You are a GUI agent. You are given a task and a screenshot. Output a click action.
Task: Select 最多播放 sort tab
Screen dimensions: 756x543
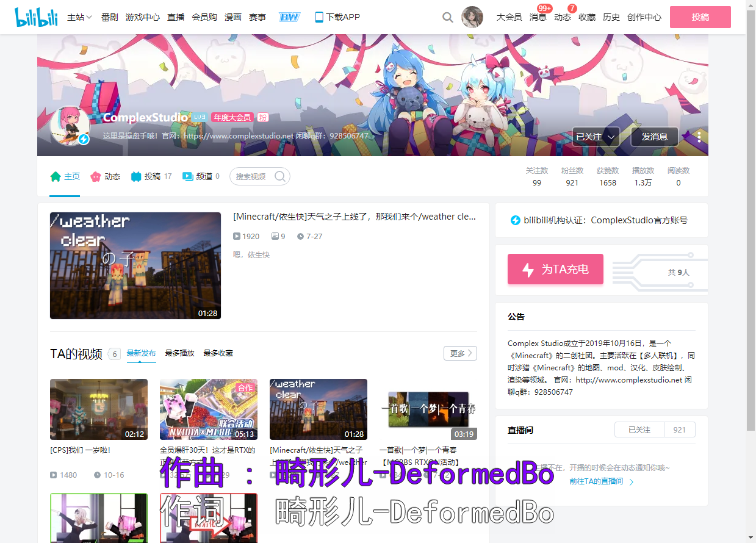point(179,353)
